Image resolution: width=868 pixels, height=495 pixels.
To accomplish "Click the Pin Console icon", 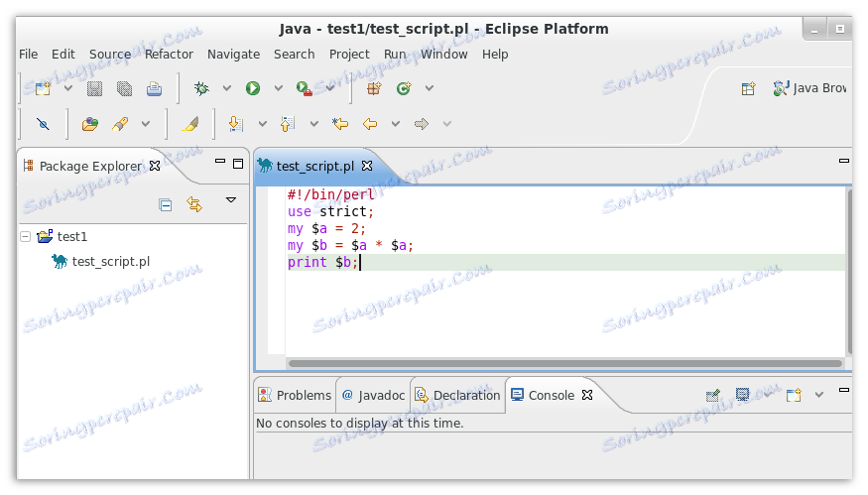I will tap(713, 396).
